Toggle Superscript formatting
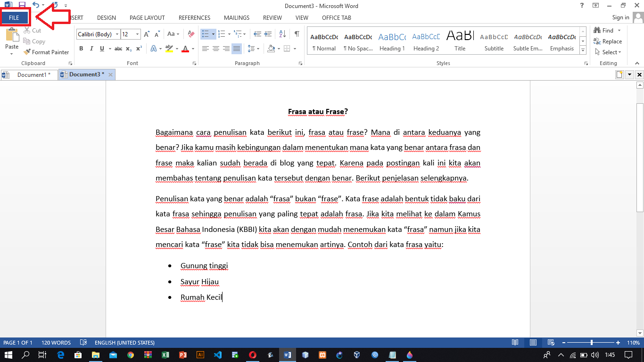Screen dimensions: 644x362 pos(139,49)
